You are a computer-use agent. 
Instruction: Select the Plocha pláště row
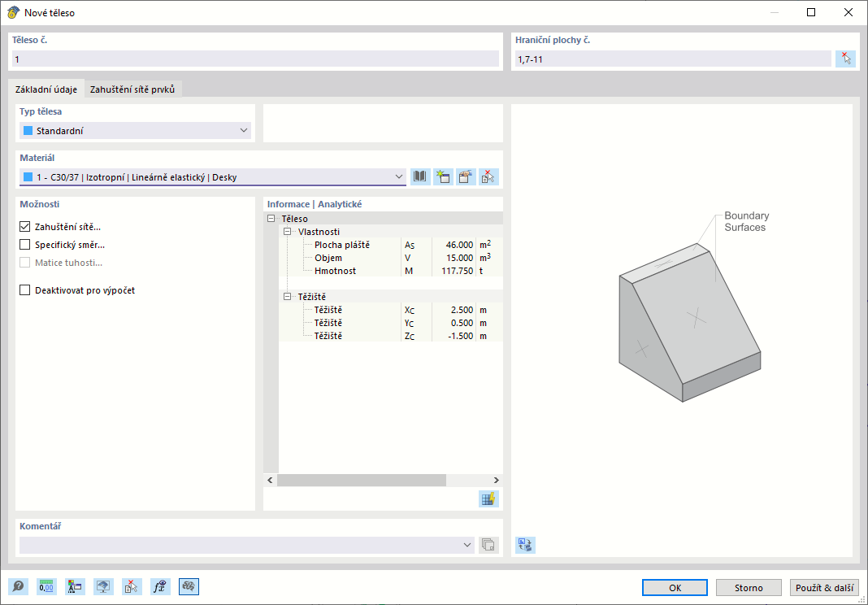coord(391,245)
